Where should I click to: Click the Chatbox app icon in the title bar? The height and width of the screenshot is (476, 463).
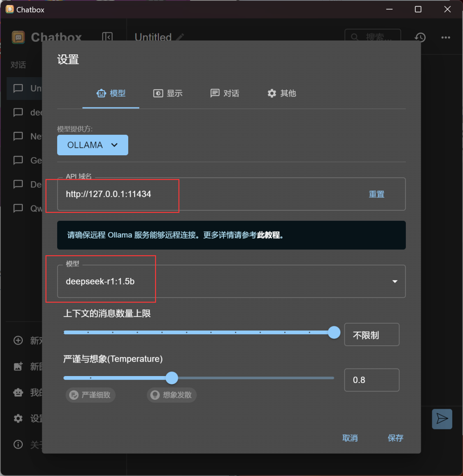point(10,9)
